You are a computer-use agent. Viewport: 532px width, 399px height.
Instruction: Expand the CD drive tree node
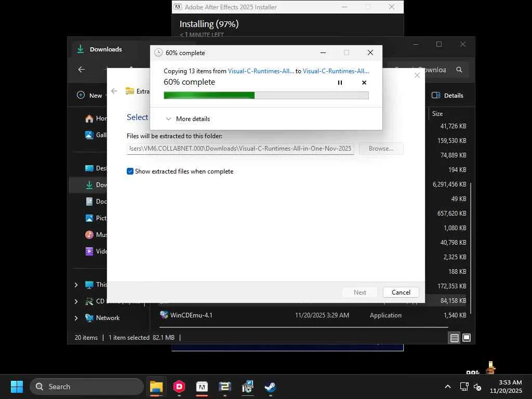76,301
